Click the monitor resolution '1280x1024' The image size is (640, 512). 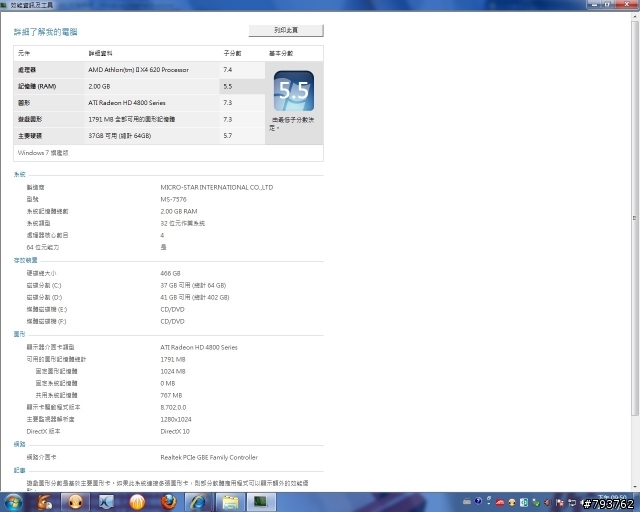coord(176,419)
